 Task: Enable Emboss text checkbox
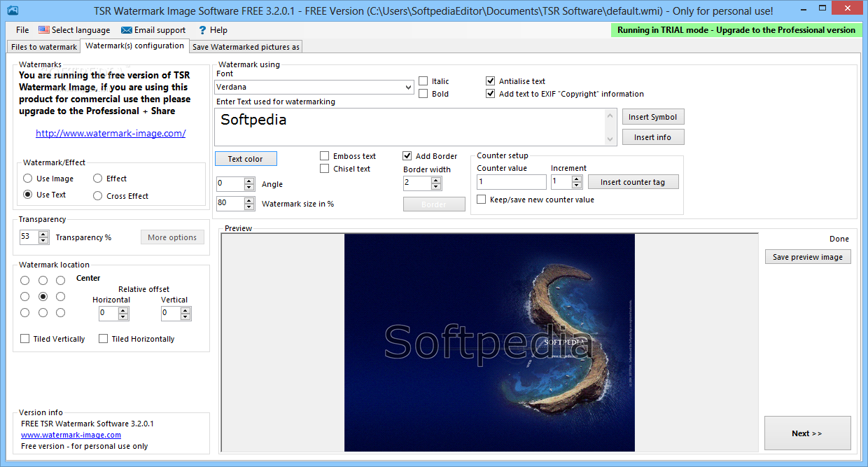pos(325,156)
